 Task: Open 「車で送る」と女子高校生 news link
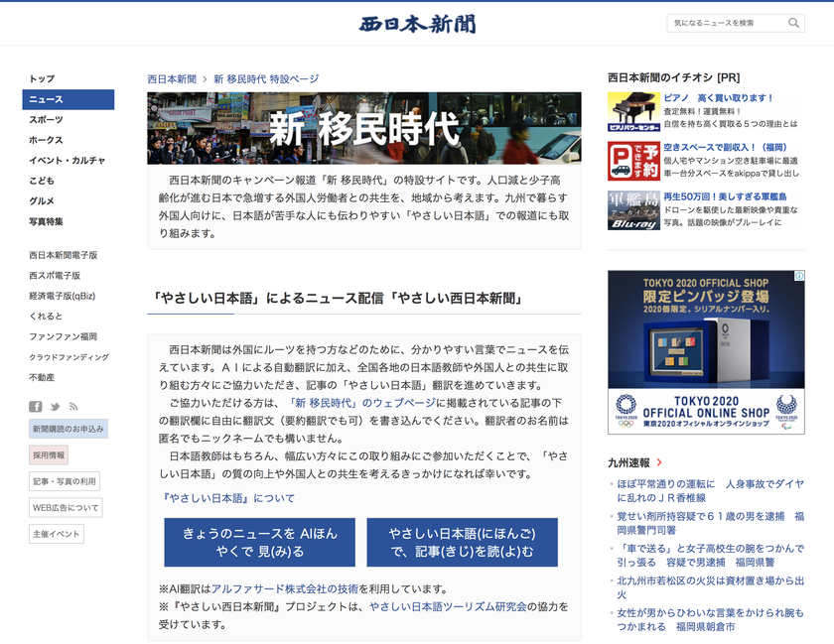pyautogui.click(x=710, y=556)
